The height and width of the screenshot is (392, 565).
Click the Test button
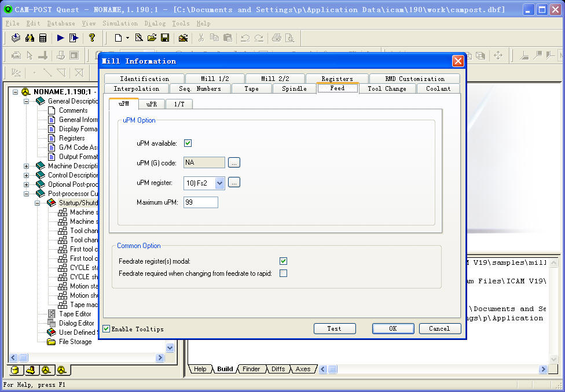coord(335,328)
